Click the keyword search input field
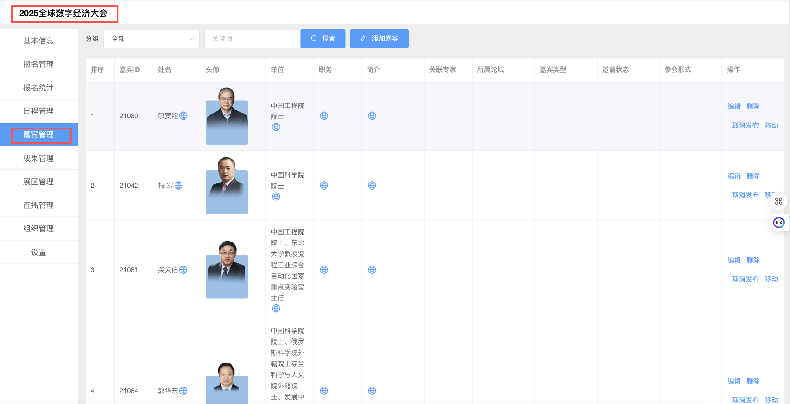Viewport: 790px width, 404px height. point(250,38)
